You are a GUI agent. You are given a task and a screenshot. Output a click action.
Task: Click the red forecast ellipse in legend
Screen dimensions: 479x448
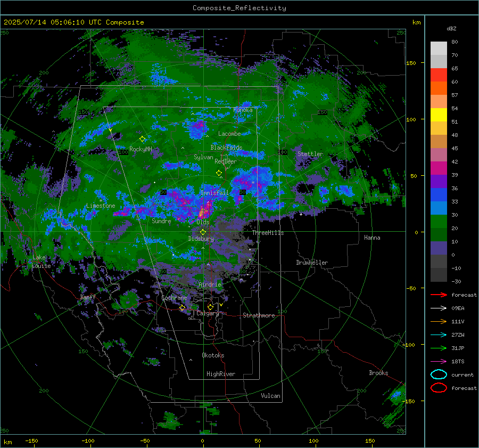click(439, 388)
